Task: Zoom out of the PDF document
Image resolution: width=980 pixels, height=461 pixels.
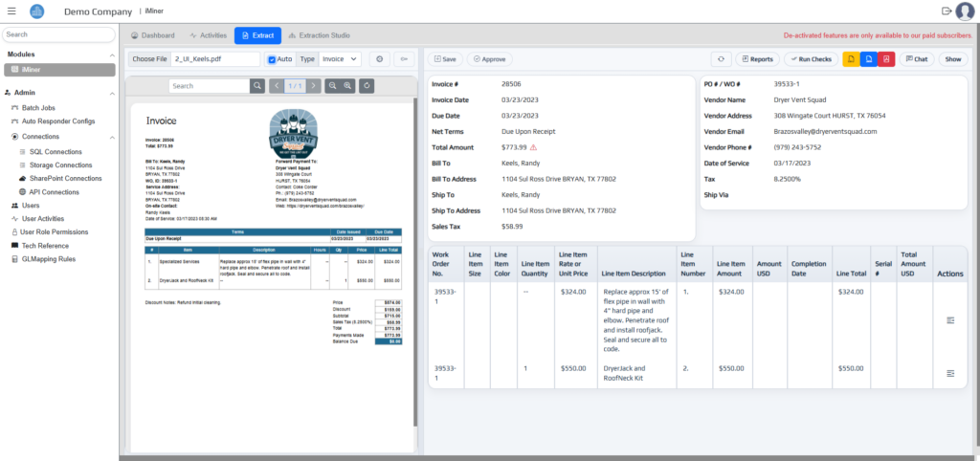Action: click(x=332, y=85)
